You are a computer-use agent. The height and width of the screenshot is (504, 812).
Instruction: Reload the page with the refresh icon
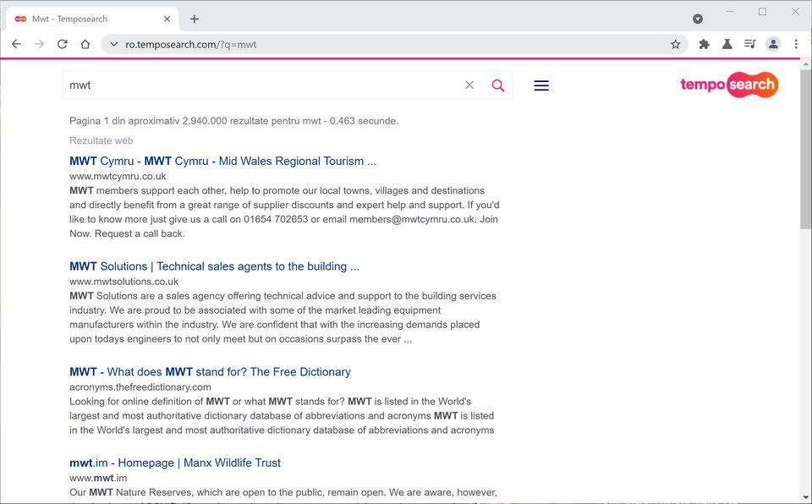pos(63,44)
